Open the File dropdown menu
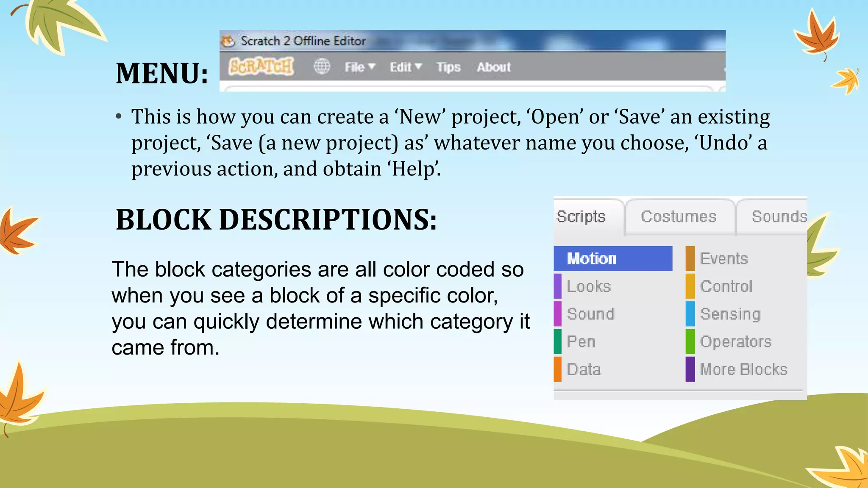The height and width of the screenshot is (488, 868). [x=359, y=67]
